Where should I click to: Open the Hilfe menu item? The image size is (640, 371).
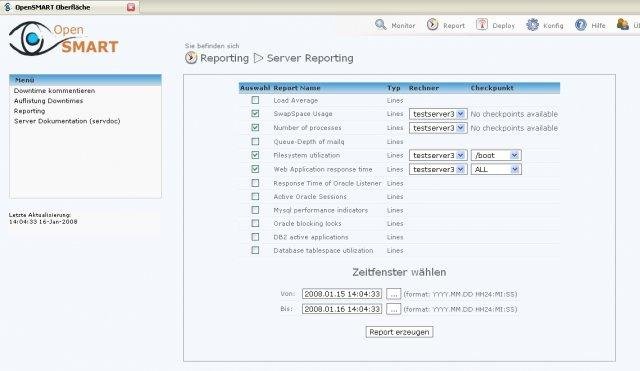(x=598, y=25)
